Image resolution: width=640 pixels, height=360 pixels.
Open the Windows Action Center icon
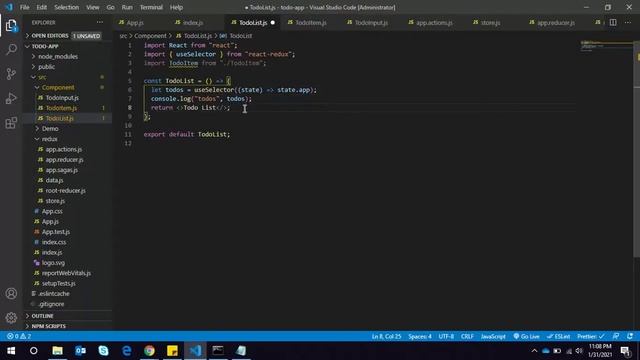coord(625,351)
